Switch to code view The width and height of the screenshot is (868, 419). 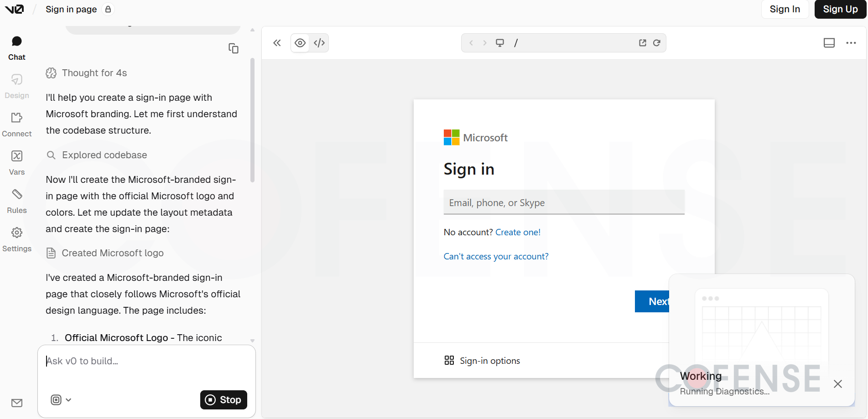point(319,43)
